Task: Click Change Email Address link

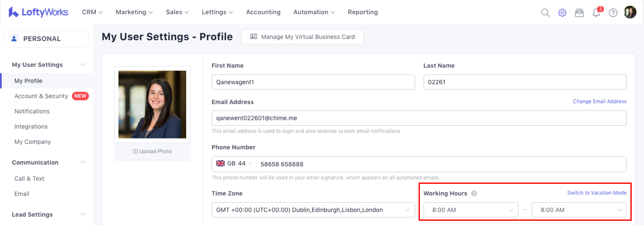Action: point(599,101)
